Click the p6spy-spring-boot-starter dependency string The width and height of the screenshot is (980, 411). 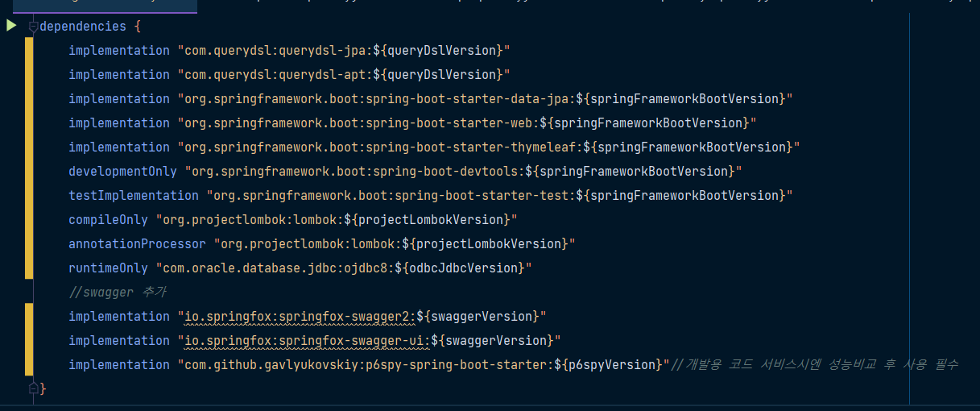click(424, 365)
